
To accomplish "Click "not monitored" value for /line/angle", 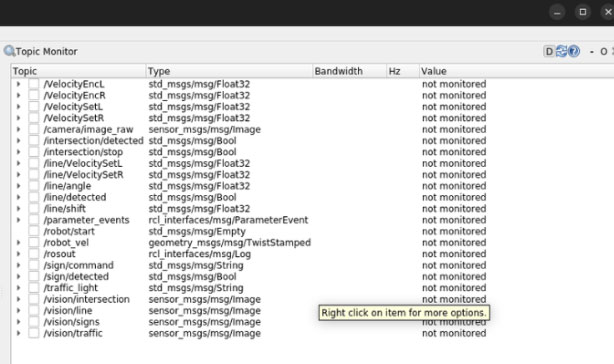I will coord(454,186).
